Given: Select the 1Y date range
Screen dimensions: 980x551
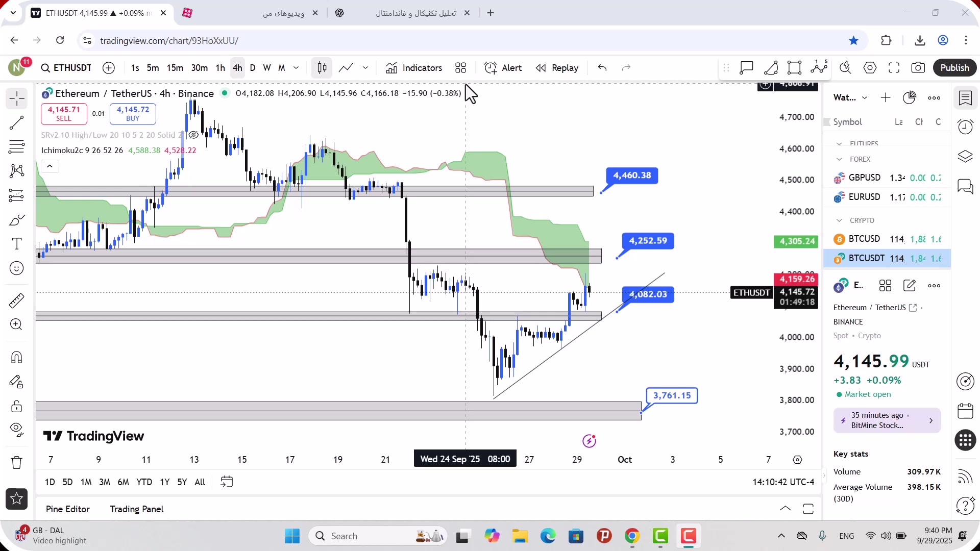Looking at the screenshot, I should pyautogui.click(x=164, y=482).
